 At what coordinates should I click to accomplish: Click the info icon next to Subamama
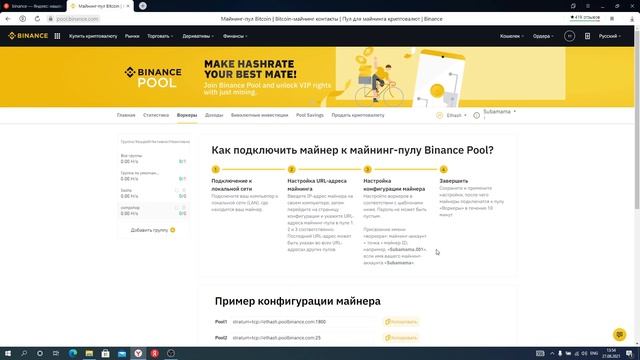pos(476,116)
